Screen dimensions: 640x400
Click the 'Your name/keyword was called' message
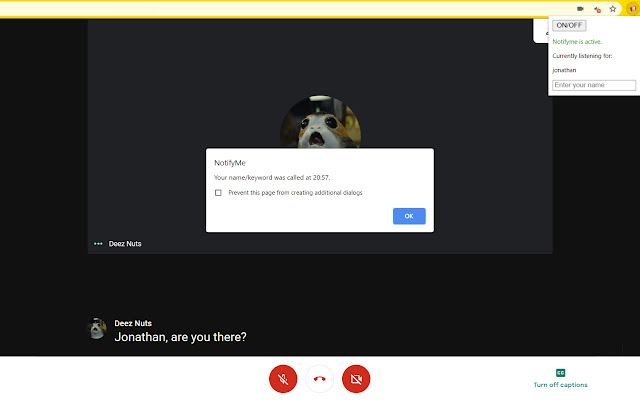[272, 178]
